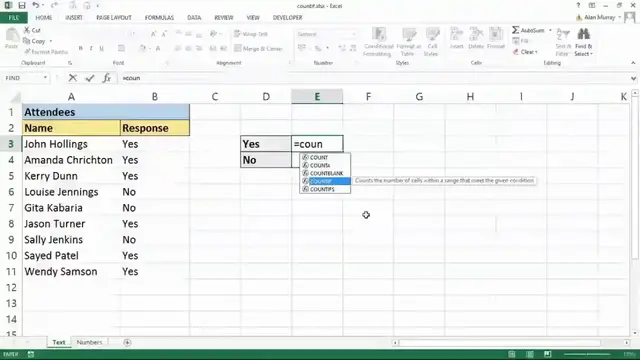640x360 pixels.
Task: Click the Undo arrow in quick access toolbar
Action: click(36, 6)
